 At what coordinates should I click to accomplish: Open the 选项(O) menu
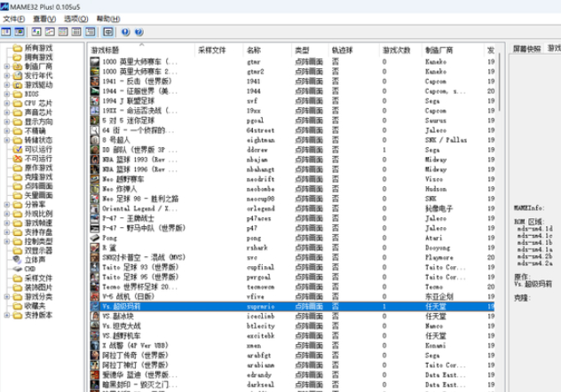coord(75,19)
